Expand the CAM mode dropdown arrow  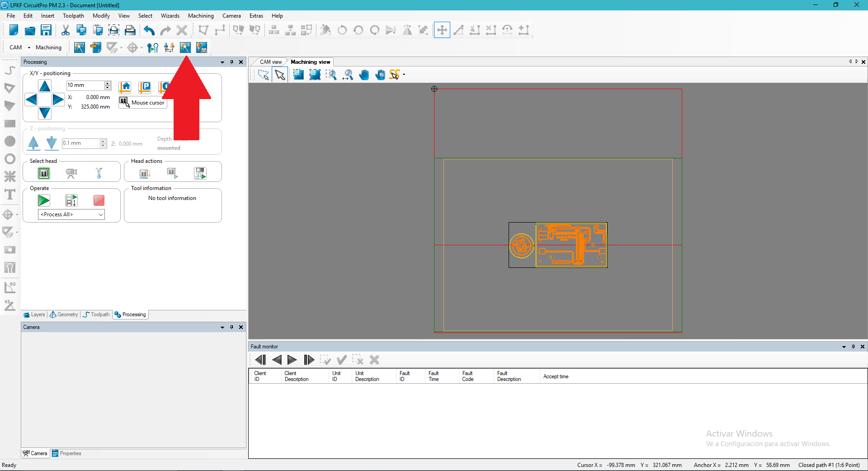click(29, 48)
